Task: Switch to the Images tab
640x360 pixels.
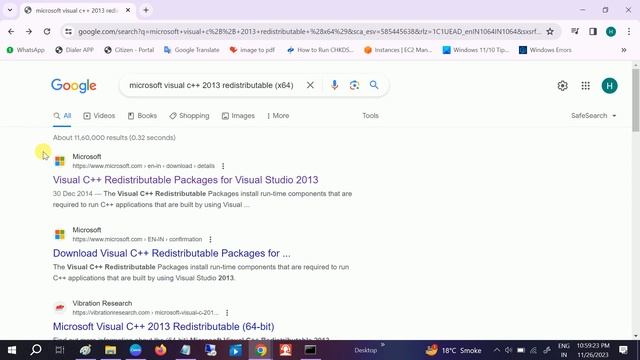Action: [238, 116]
